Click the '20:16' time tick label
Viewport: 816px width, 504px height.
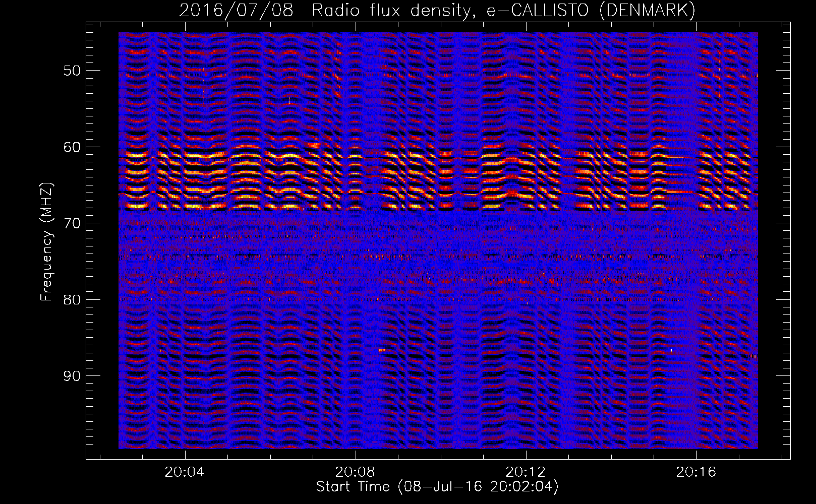[696, 472]
